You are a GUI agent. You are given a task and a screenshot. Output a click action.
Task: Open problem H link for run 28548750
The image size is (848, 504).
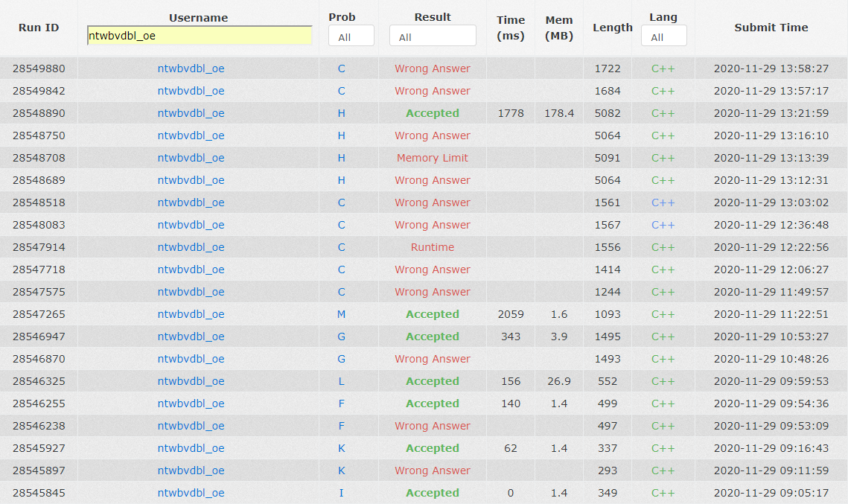pyautogui.click(x=341, y=135)
